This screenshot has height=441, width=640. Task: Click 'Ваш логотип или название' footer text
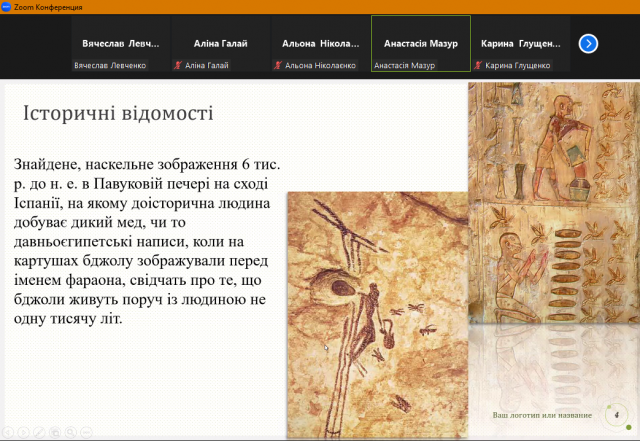click(542, 415)
